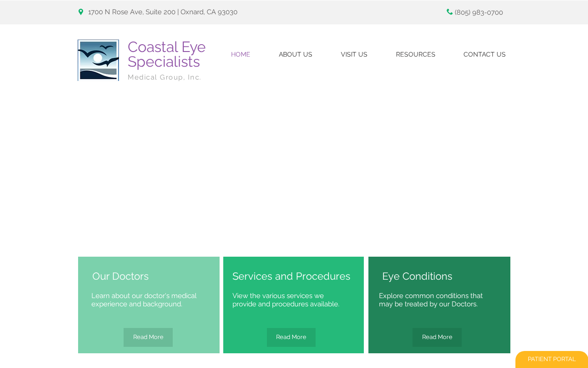
Task: Open the PATIENT PORTAL button
Action: pyautogui.click(x=552, y=359)
